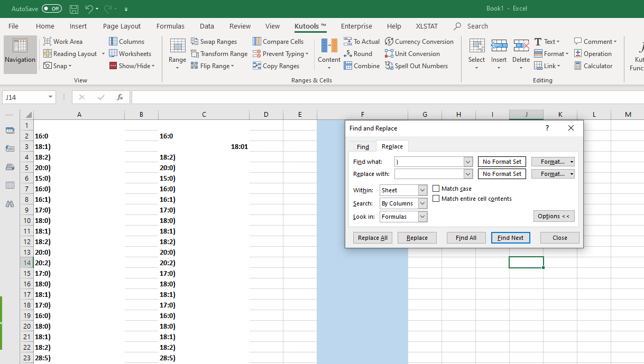The image size is (644, 364).
Task: Click the Swap Ranges tool
Action: [215, 41]
